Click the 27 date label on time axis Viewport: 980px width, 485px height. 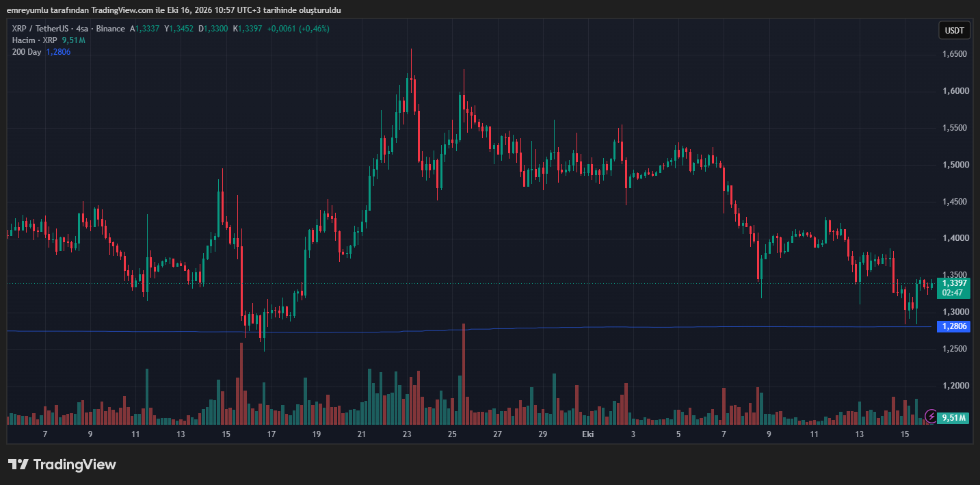(497, 434)
